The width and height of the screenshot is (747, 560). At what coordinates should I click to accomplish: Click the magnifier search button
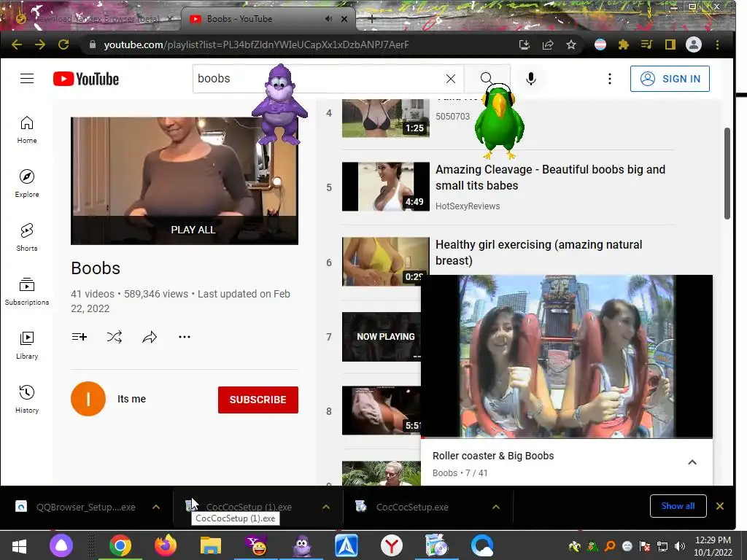487,79
